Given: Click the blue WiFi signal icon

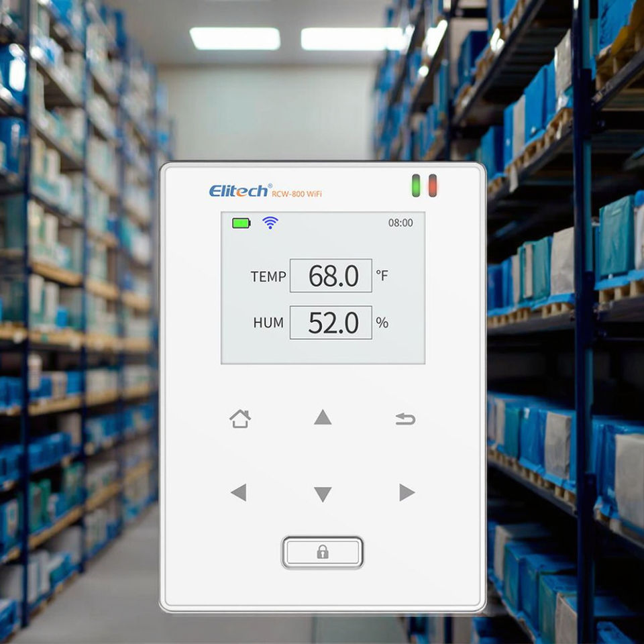Looking at the screenshot, I should coord(270,222).
